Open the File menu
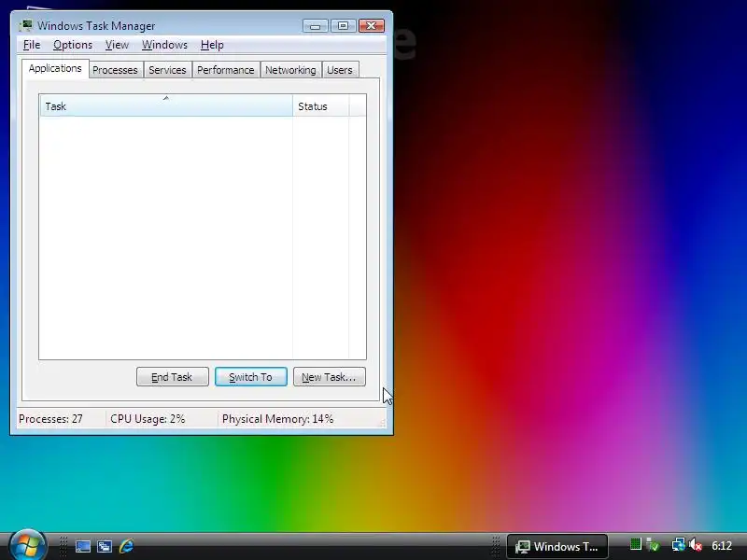This screenshot has height=560, width=747. coord(32,45)
